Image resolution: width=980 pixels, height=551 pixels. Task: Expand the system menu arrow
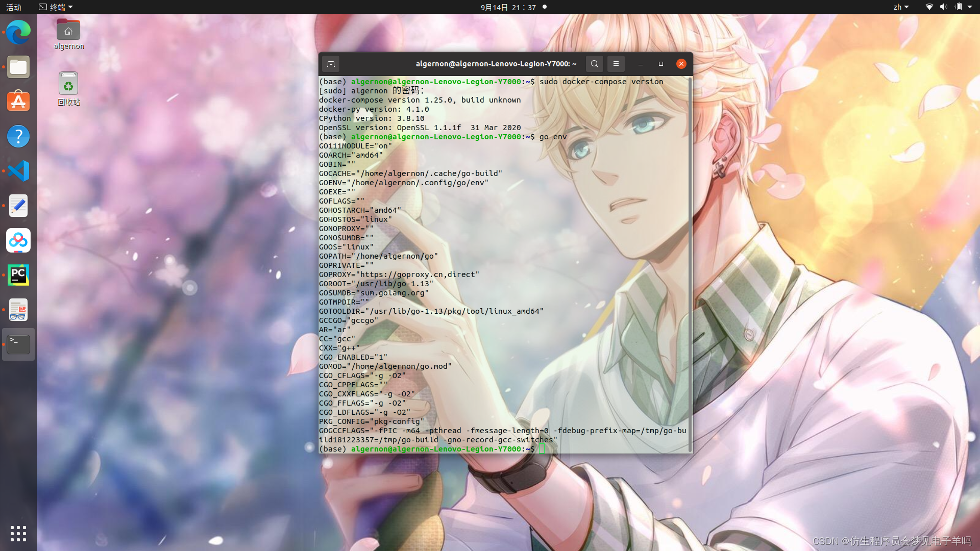pyautogui.click(x=970, y=7)
